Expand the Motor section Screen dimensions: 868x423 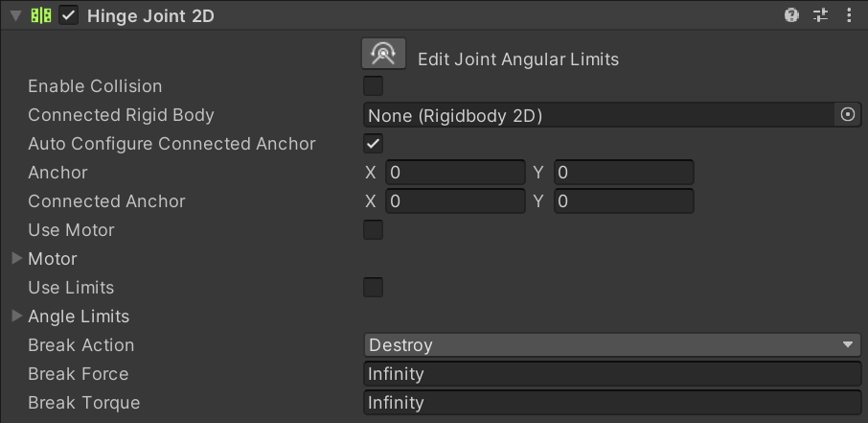16,259
